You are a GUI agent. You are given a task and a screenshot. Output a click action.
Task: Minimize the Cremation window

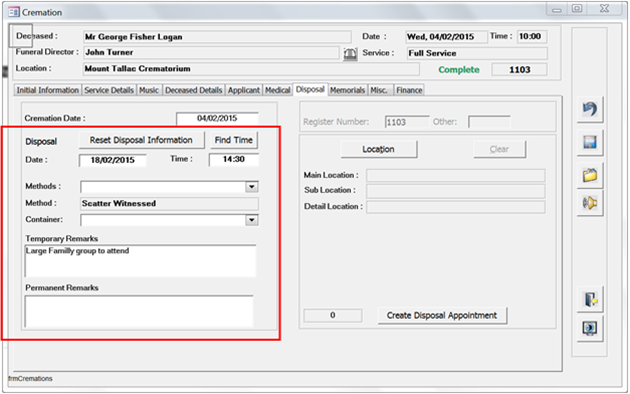(556, 9)
